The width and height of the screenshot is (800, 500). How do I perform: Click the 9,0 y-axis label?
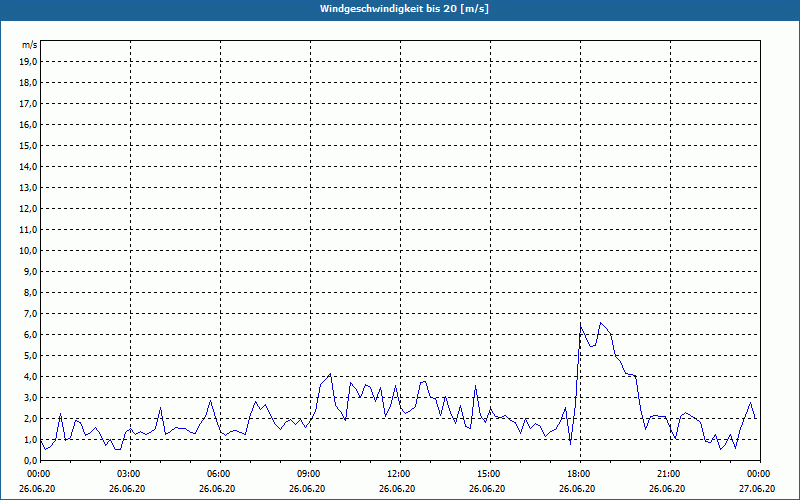click(x=30, y=271)
